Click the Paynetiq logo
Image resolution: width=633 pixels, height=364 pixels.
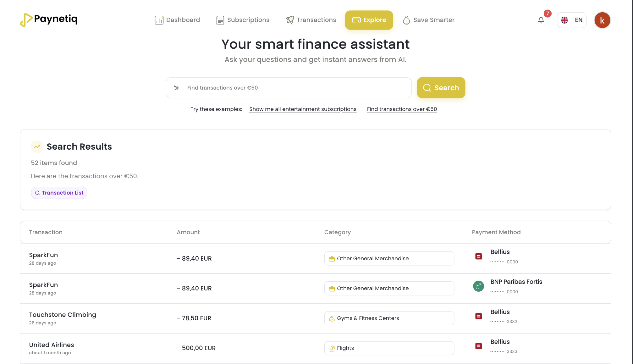click(x=48, y=20)
